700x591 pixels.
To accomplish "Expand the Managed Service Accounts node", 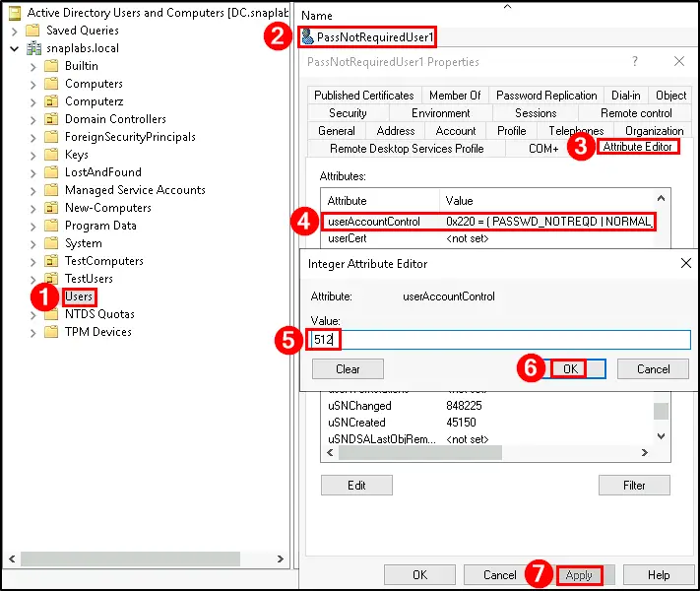I will 32,191.
